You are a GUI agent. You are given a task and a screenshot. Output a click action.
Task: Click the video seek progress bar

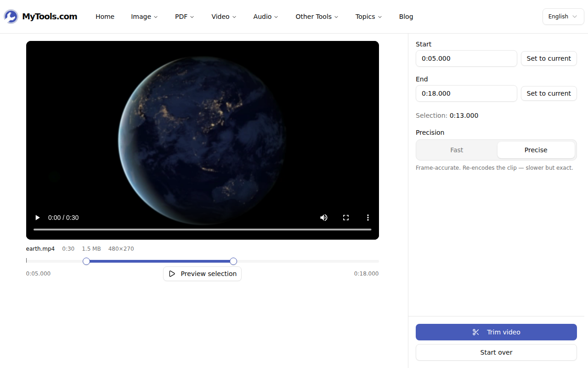(x=202, y=229)
